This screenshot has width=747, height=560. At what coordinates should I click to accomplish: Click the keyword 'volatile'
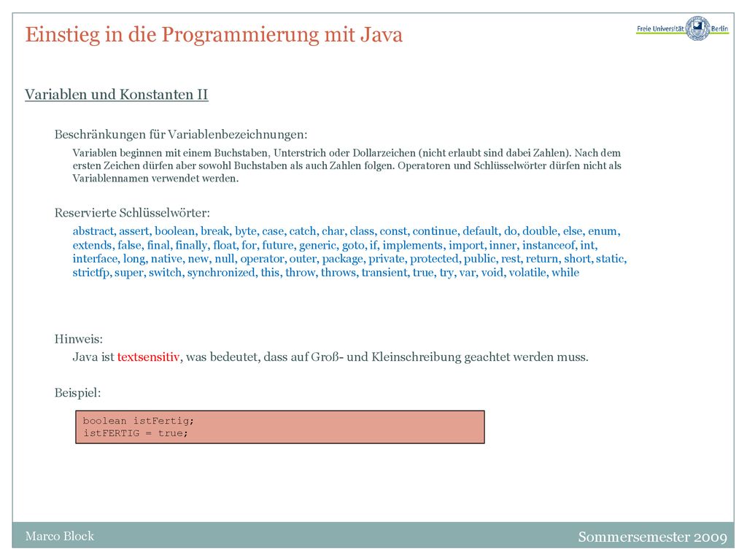tap(527, 273)
